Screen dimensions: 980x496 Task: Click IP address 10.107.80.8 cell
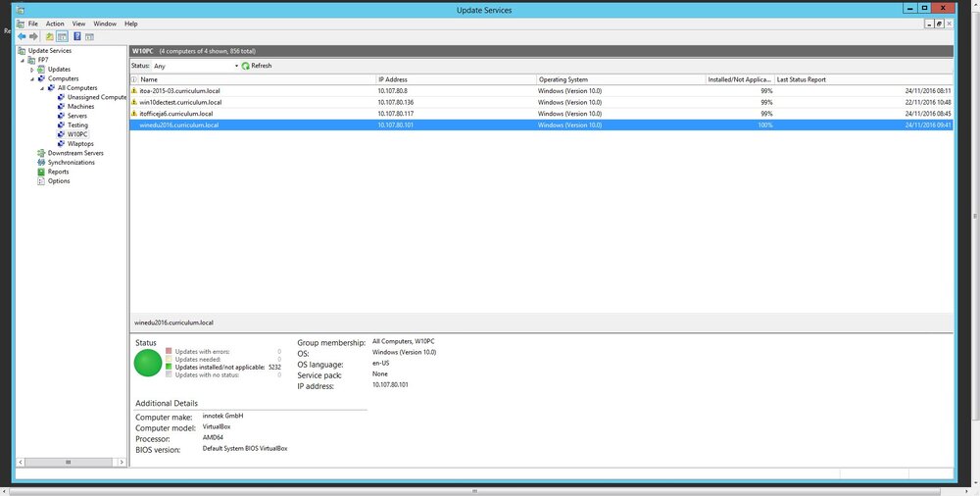tap(393, 91)
